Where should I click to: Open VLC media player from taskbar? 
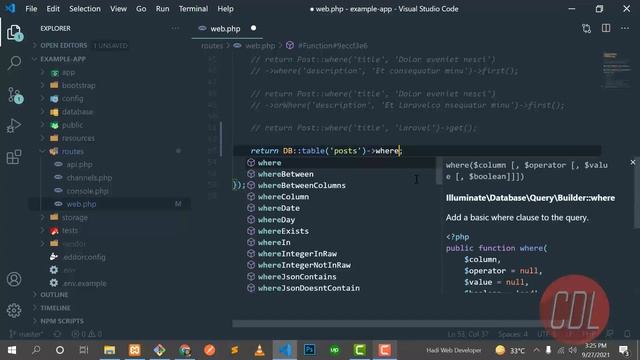(260, 350)
